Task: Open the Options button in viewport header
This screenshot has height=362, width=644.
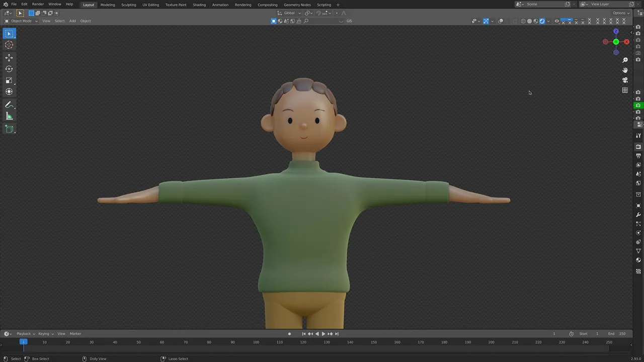Action: [620, 13]
